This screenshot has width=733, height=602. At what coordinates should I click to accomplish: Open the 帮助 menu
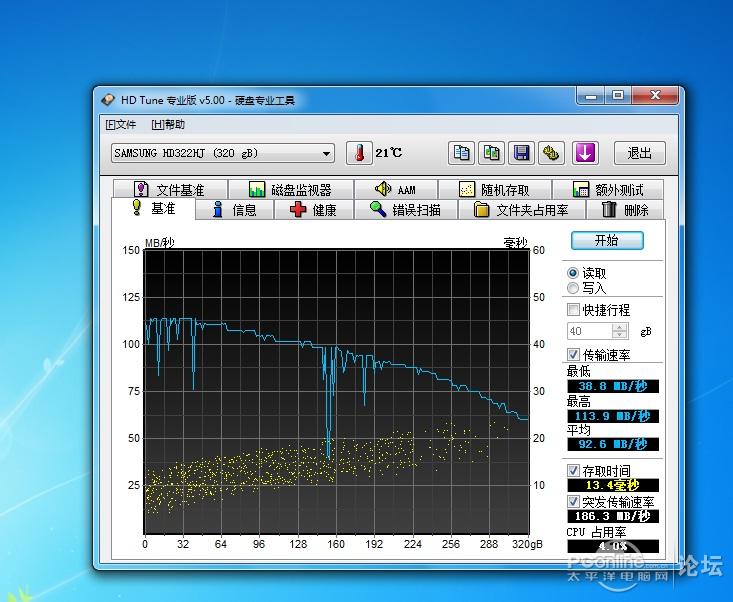click(x=168, y=125)
